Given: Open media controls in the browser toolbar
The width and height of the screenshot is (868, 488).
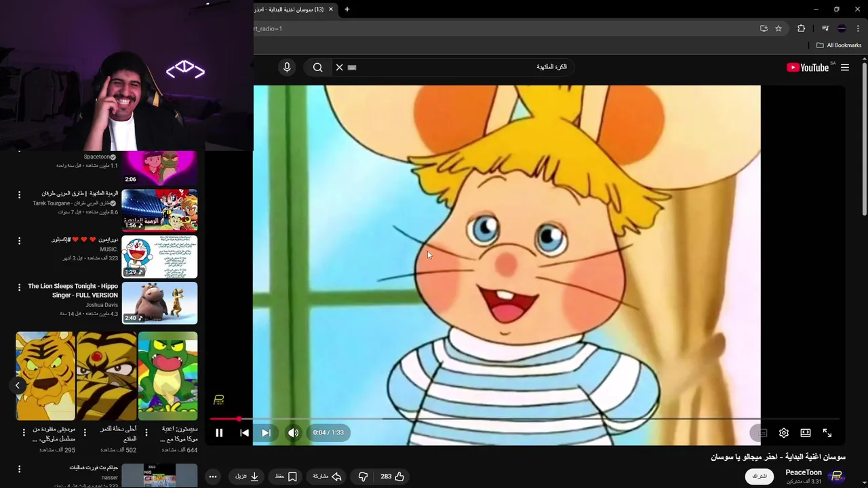Looking at the screenshot, I should pyautogui.click(x=825, y=28).
